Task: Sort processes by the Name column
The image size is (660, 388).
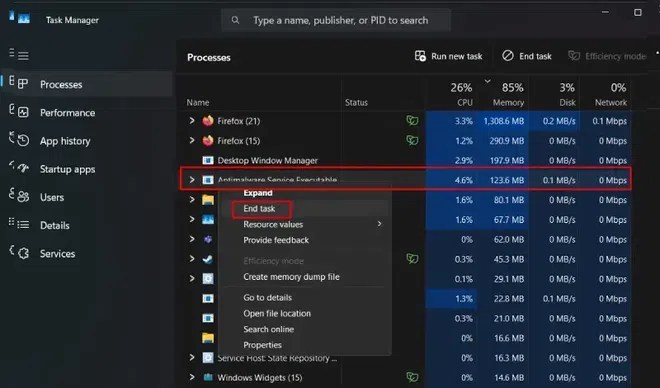Action: (x=198, y=102)
